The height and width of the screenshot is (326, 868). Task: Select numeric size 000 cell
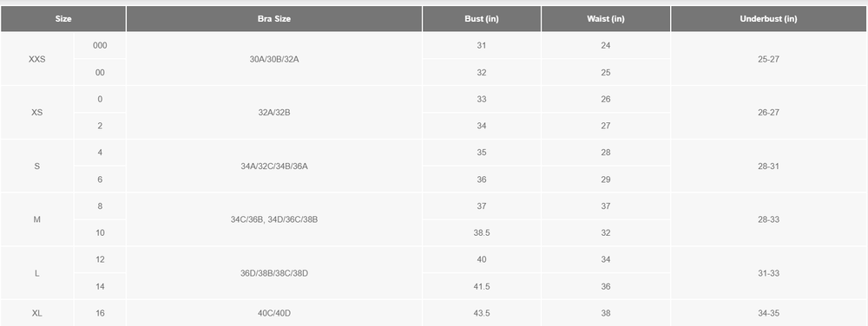(100, 46)
